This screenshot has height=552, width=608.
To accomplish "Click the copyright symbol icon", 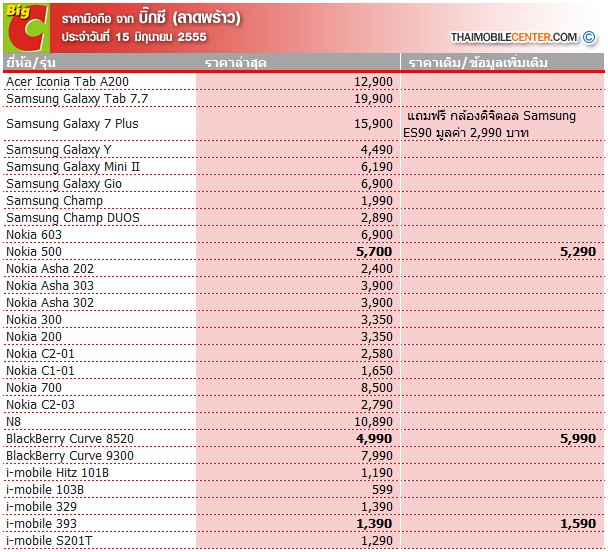I will click(x=589, y=37).
